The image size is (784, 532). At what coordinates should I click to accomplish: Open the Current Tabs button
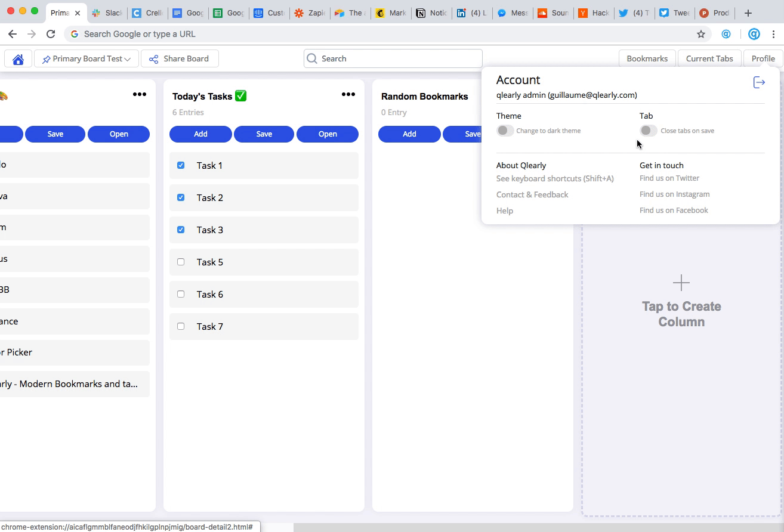[x=709, y=58]
